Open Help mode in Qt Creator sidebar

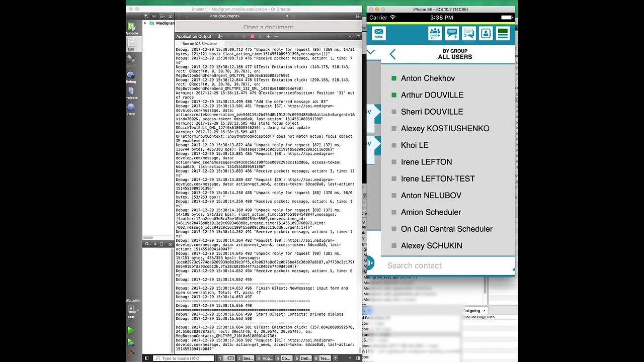click(x=131, y=109)
